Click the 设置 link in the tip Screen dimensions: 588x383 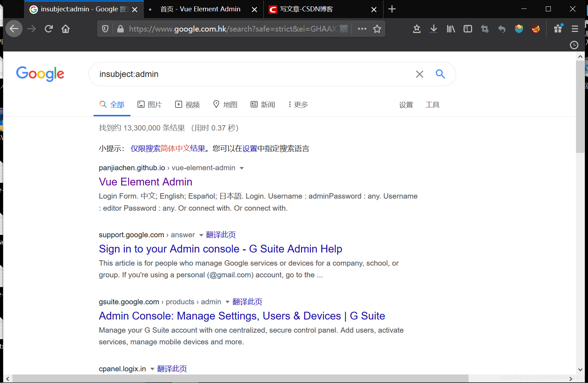point(250,149)
